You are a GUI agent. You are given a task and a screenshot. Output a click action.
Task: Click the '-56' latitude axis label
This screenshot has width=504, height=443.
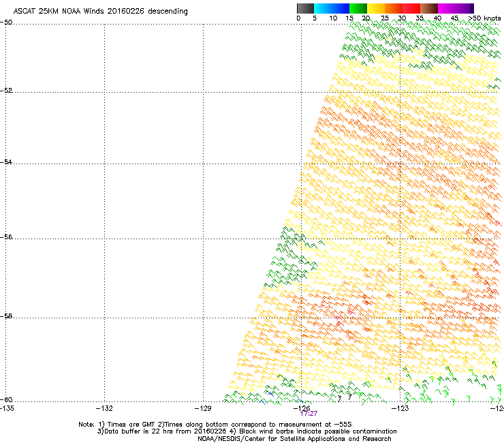point(6,236)
